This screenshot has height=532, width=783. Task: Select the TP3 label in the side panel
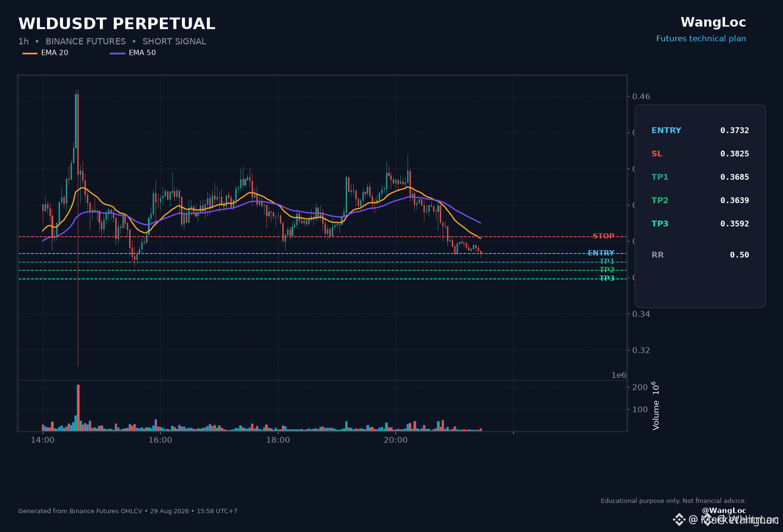click(660, 223)
